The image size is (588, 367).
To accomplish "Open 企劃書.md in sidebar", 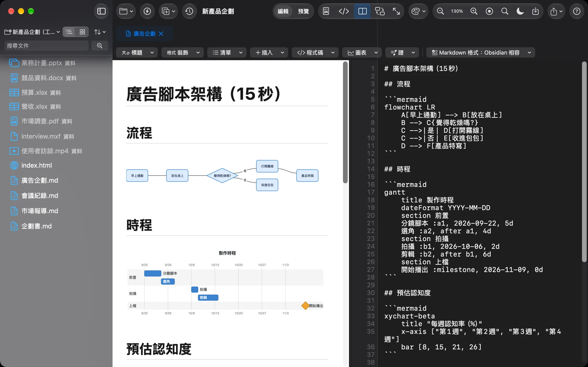I will (31, 226).
